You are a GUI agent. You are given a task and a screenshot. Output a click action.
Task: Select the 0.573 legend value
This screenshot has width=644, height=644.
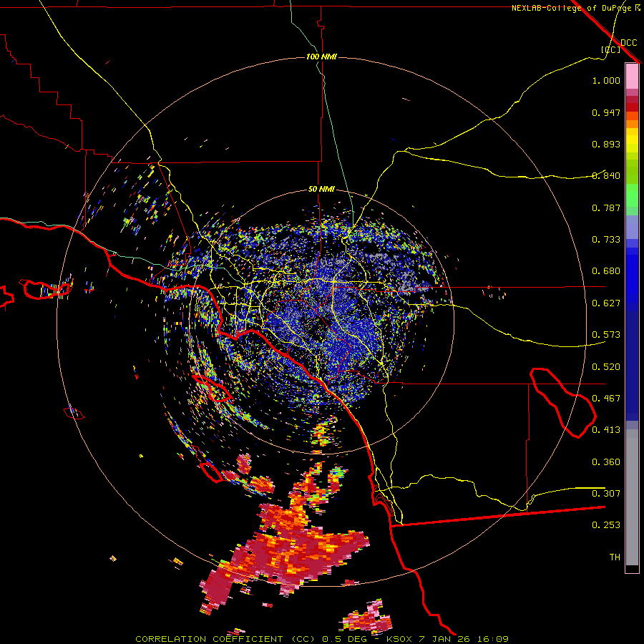606,335
